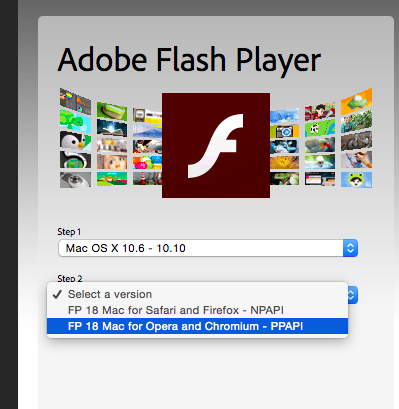Click the Step 2 dropdown arrow button
Viewport: 399px width, 409px height.
click(x=353, y=295)
